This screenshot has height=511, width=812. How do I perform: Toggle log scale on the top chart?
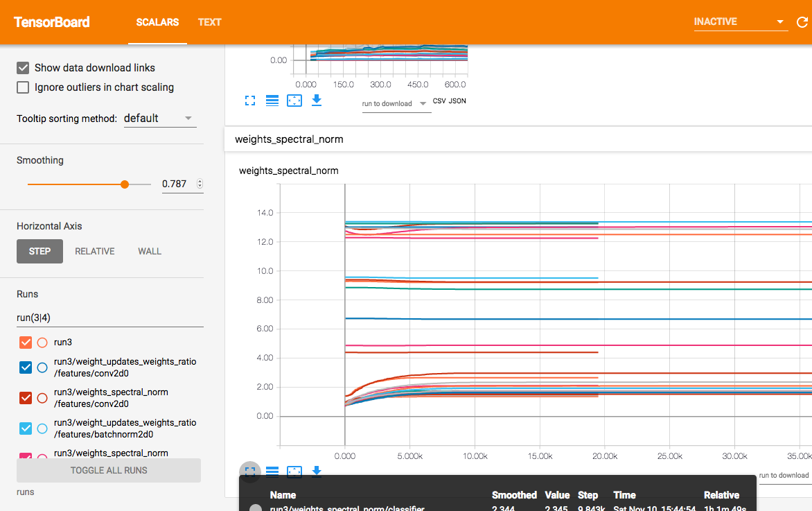click(x=272, y=101)
